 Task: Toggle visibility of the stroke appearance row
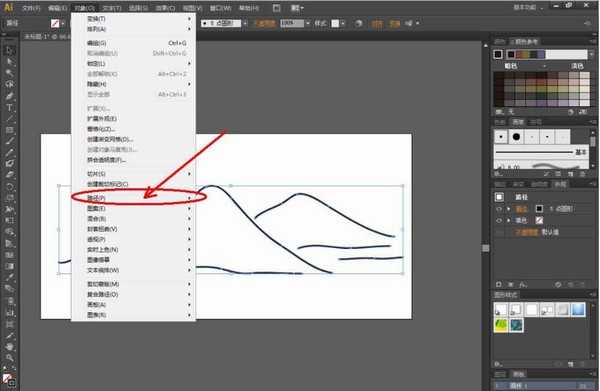499,209
